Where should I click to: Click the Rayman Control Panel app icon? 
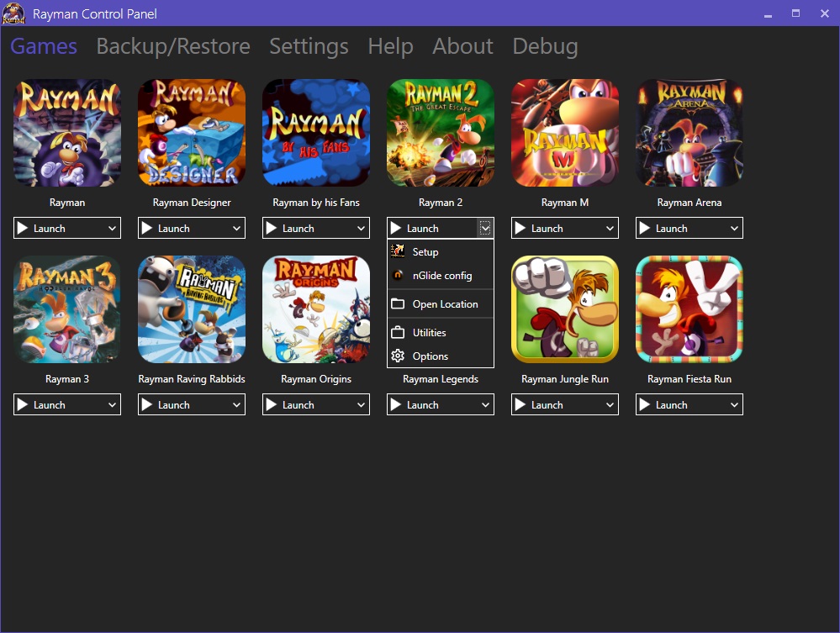14,13
